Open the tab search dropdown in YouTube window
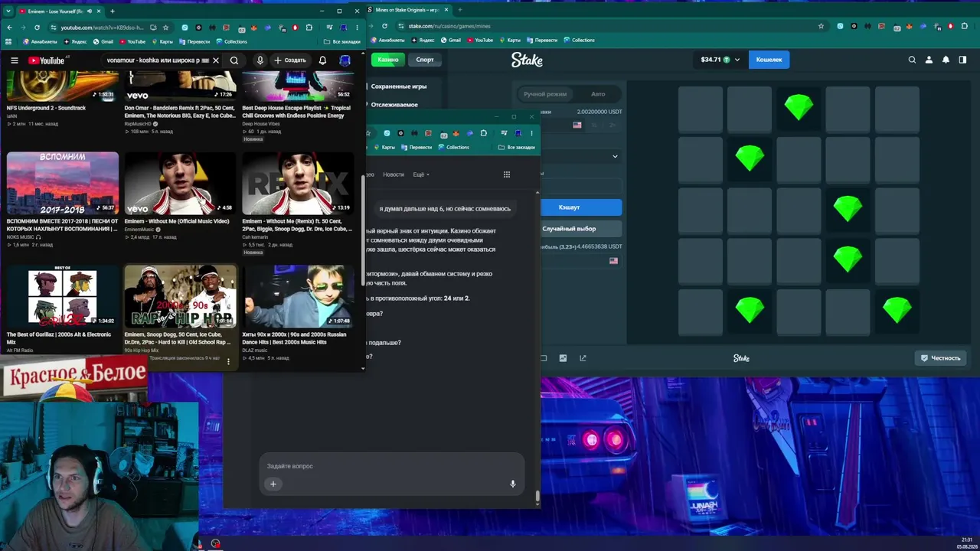Image resolution: width=980 pixels, height=551 pixels. pos(8,11)
